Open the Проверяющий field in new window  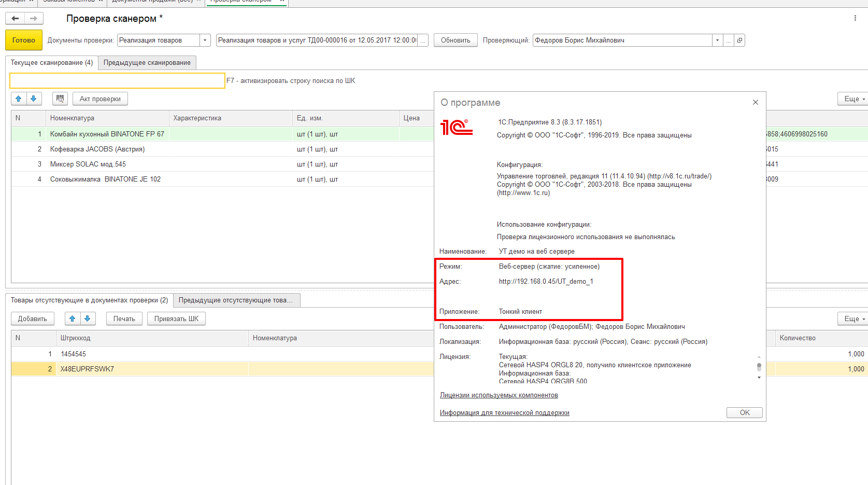(739, 40)
